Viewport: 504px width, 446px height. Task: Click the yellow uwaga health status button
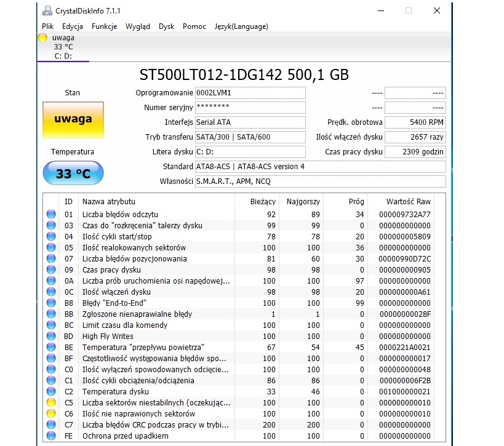[73, 120]
